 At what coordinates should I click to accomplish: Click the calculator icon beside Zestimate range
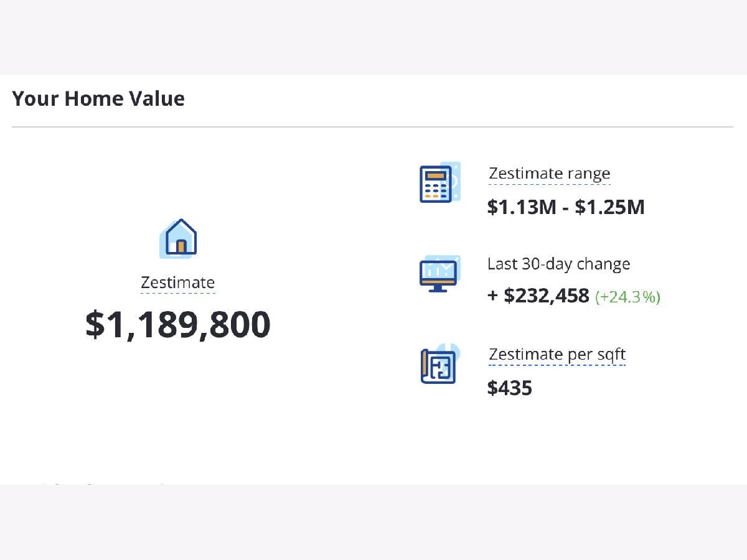[x=440, y=182]
